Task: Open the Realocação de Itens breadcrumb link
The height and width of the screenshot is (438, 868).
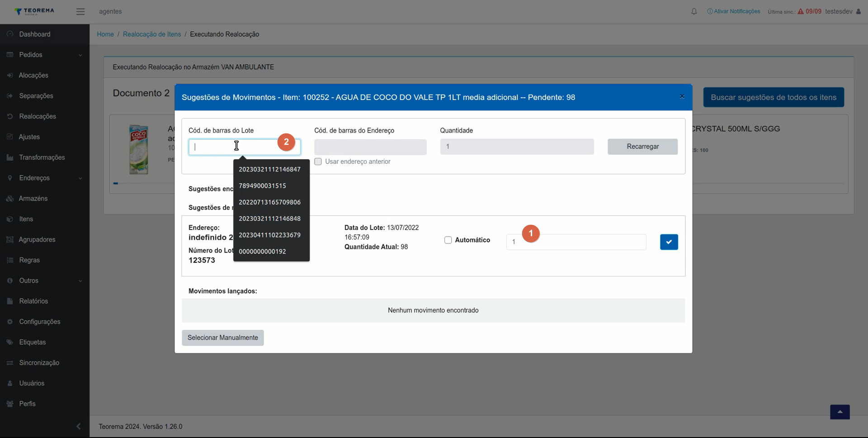Action: (152, 34)
